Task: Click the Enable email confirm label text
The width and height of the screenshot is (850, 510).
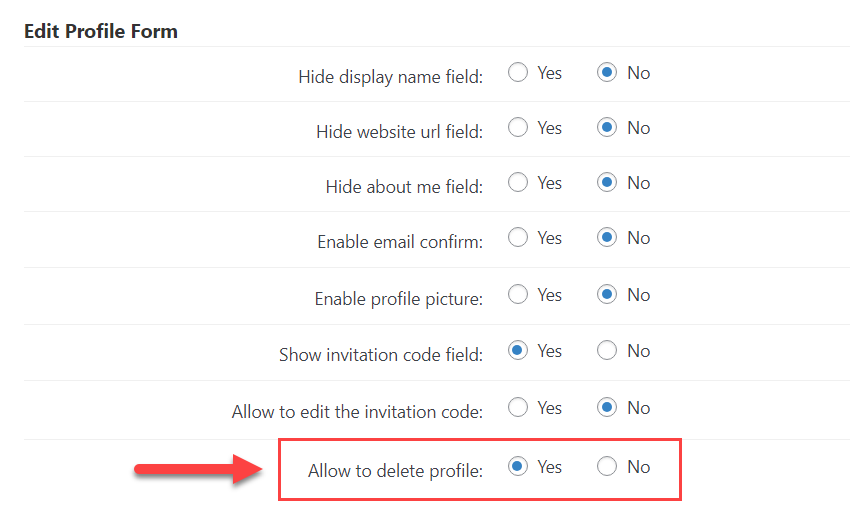Action: (x=400, y=241)
